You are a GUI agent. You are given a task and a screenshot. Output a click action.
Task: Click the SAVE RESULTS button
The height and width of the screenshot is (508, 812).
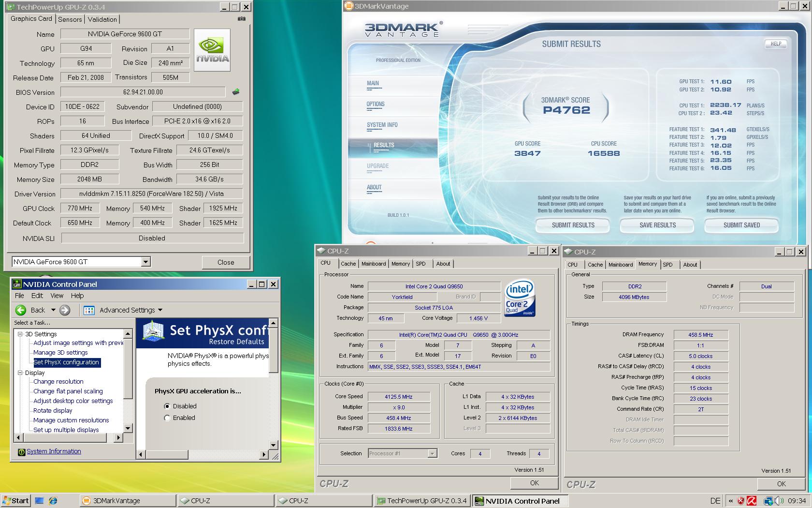(x=657, y=225)
